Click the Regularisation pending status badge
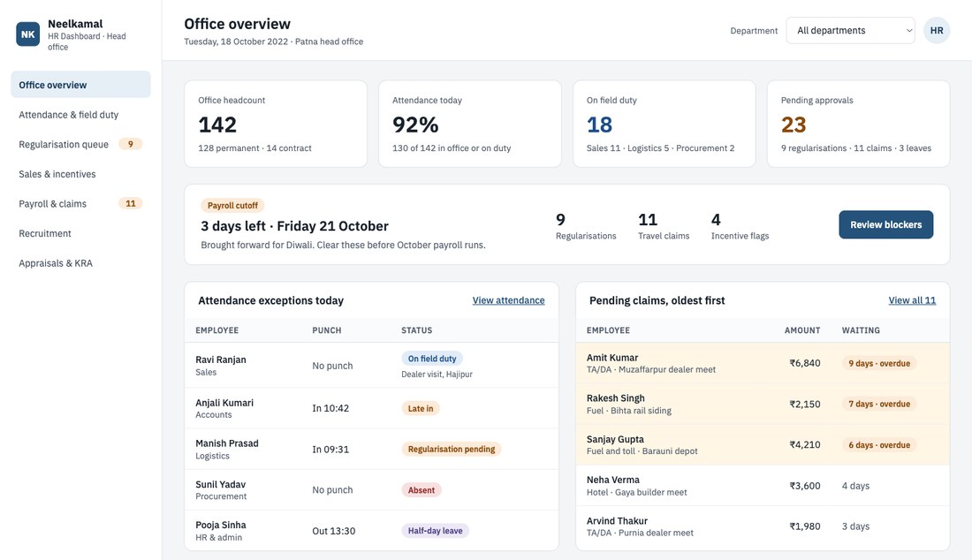The width and height of the screenshot is (972, 560). tap(452, 449)
